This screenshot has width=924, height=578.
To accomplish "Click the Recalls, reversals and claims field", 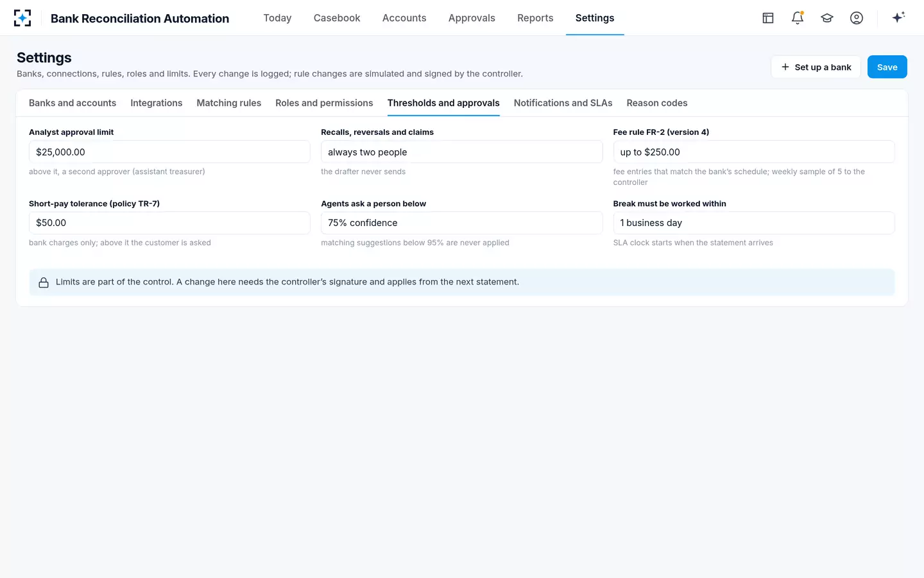I will [x=461, y=152].
